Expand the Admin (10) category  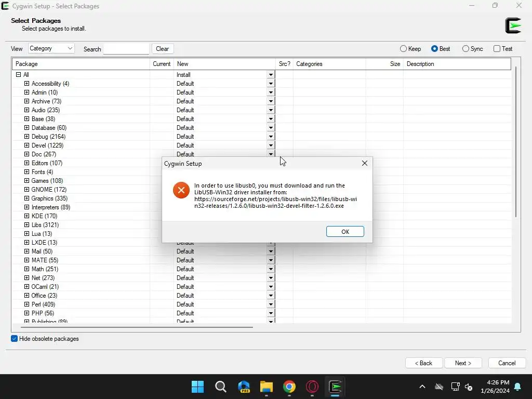pyautogui.click(x=27, y=92)
